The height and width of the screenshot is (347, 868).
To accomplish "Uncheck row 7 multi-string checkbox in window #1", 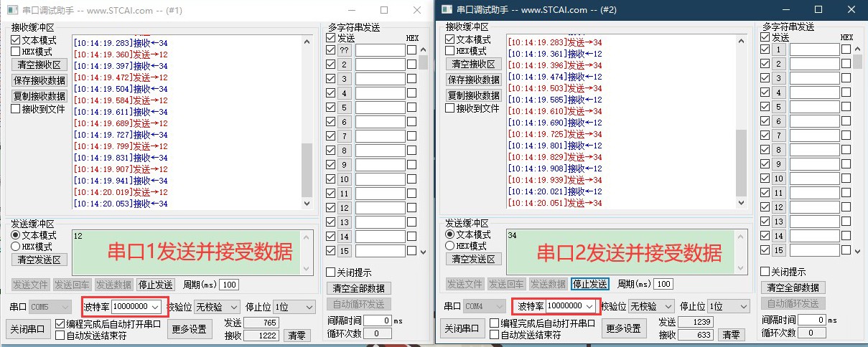I will click(331, 136).
